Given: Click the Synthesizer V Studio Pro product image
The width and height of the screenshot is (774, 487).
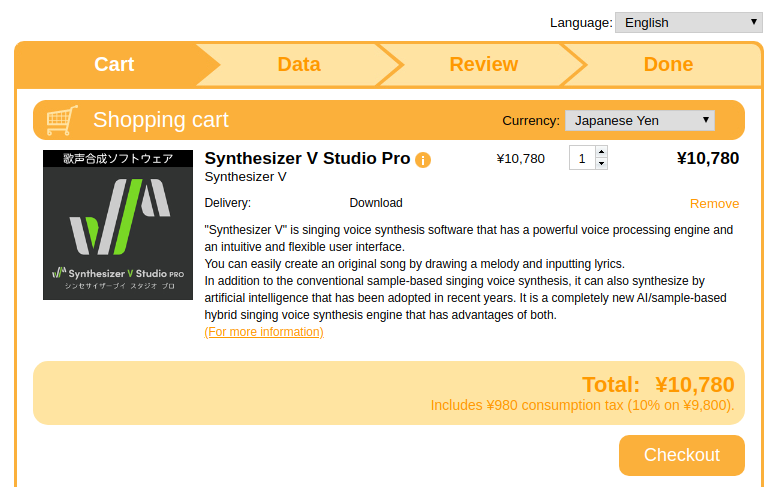Looking at the screenshot, I should point(118,225).
